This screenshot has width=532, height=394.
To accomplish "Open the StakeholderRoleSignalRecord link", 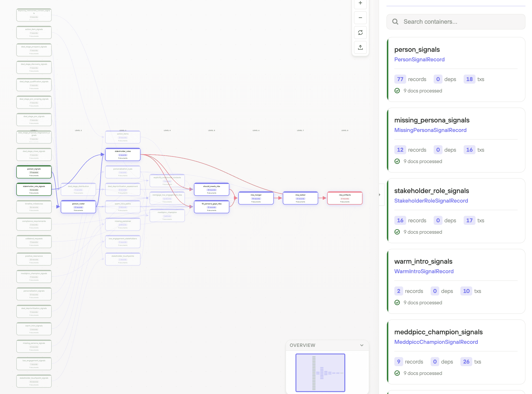I will 431,200.
